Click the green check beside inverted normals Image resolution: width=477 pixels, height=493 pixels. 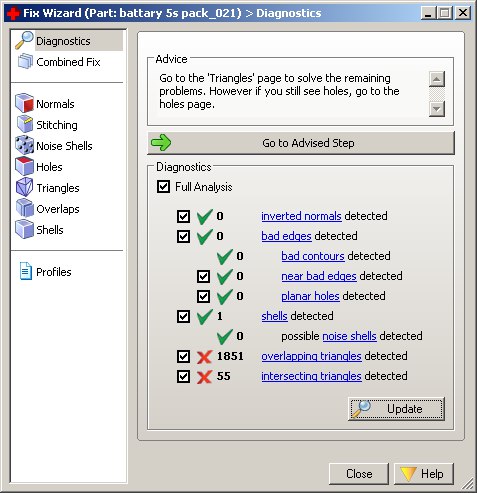coord(205,216)
